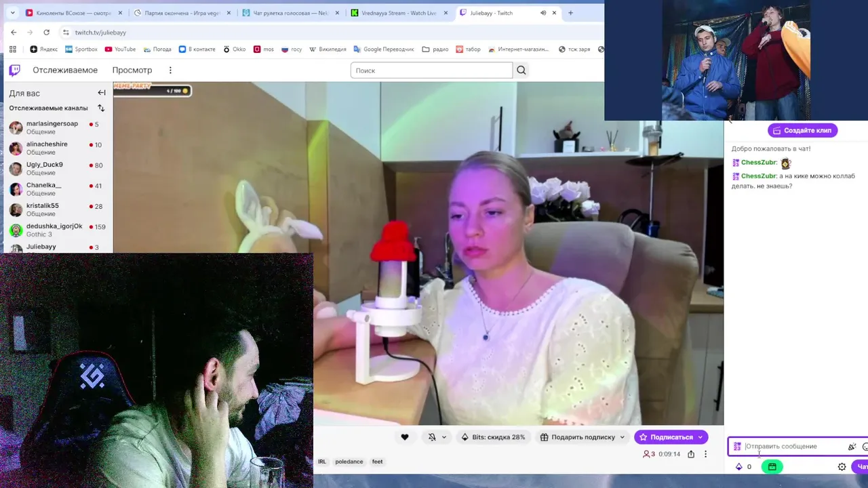Viewport: 868px width, 488px height.
Task: Click the IRL tag
Action: coord(322,462)
